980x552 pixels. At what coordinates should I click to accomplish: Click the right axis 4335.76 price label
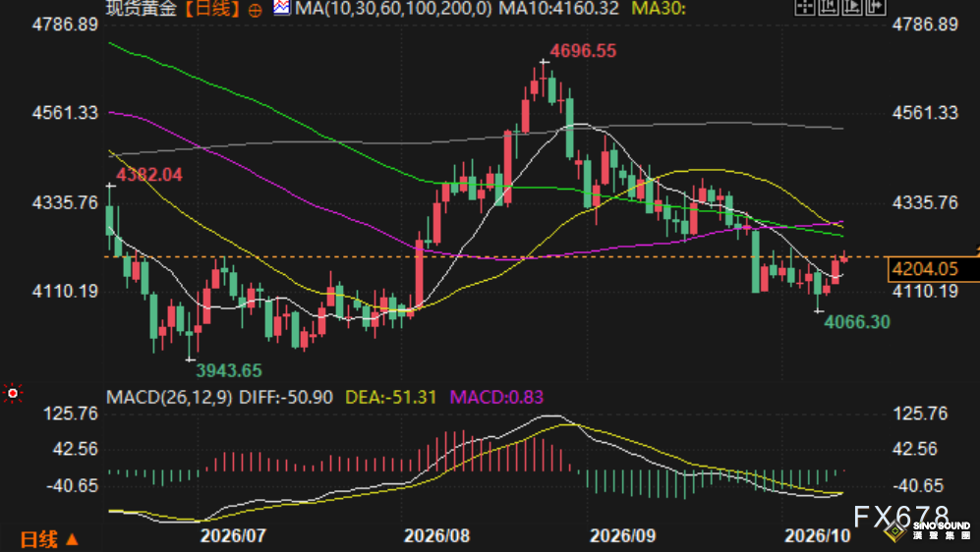925,203
